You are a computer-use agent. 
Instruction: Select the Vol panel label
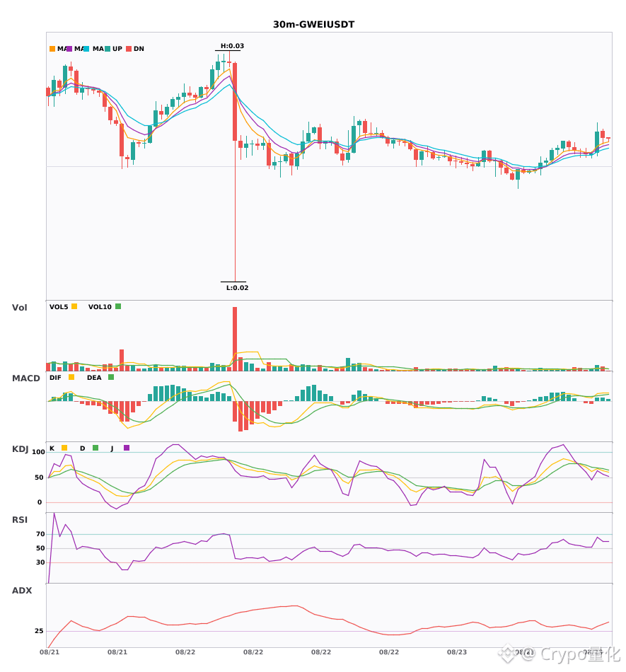tap(19, 308)
